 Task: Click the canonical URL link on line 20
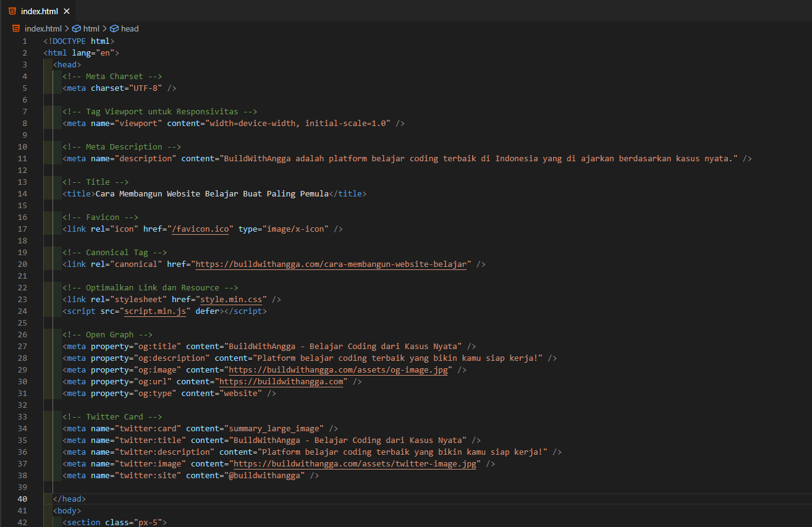pos(331,264)
